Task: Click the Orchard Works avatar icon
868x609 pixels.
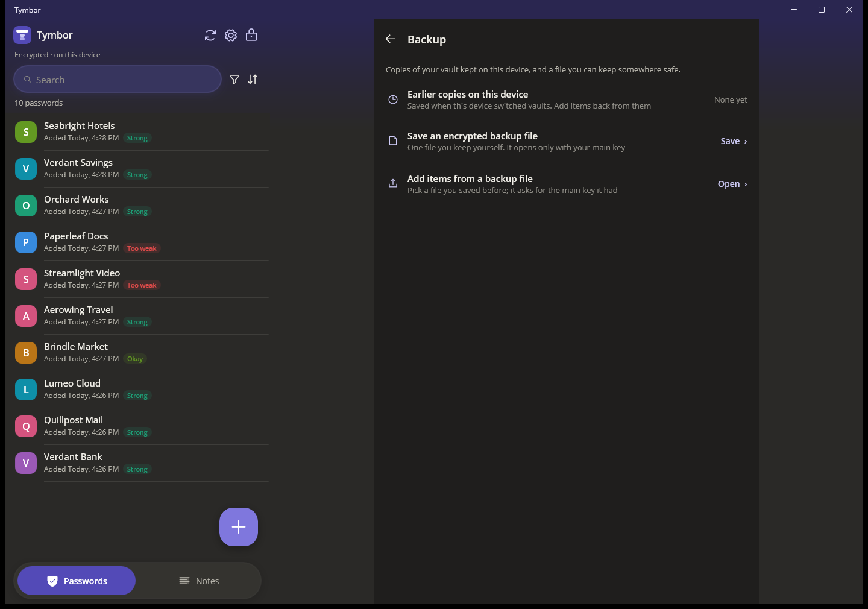Action: point(26,206)
